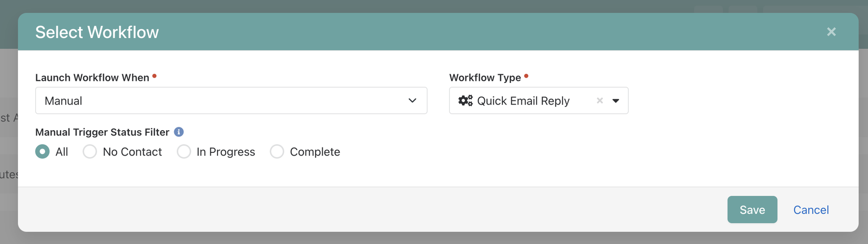Image resolution: width=868 pixels, height=244 pixels.
Task: Pick the In Progress radio option
Action: (x=184, y=151)
